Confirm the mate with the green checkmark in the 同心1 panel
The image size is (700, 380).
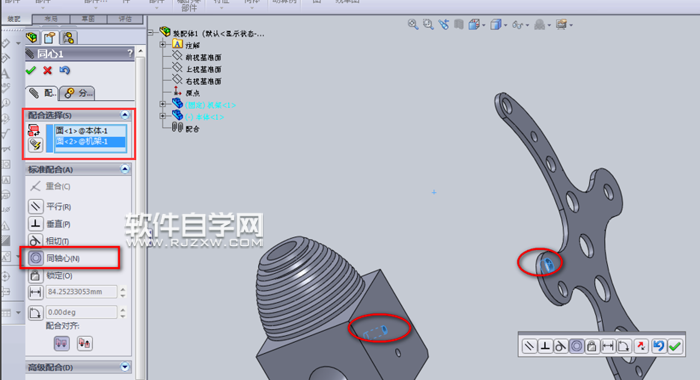pyautogui.click(x=31, y=70)
